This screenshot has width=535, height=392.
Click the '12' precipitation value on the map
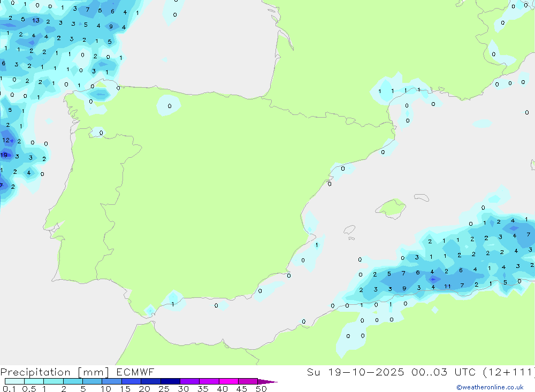click(6, 140)
